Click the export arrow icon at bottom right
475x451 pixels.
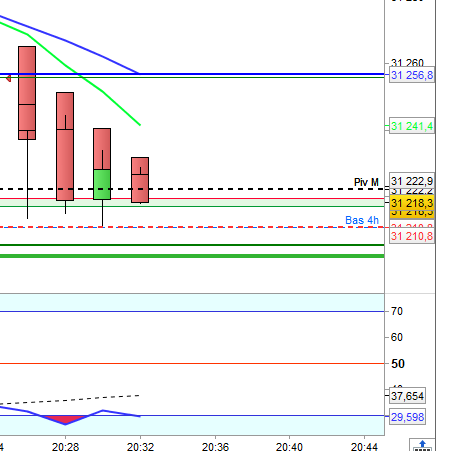[x=422, y=446]
